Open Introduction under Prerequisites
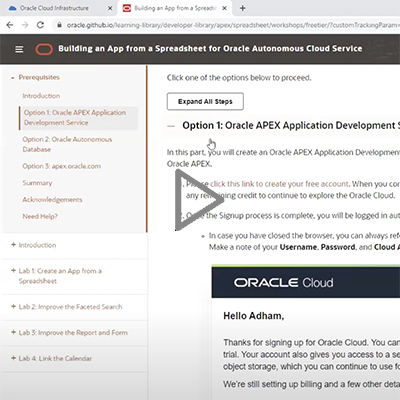 point(41,96)
